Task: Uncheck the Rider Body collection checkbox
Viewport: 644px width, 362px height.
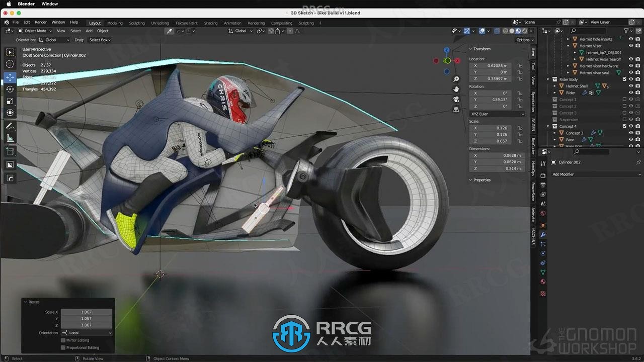Action: coord(624,79)
